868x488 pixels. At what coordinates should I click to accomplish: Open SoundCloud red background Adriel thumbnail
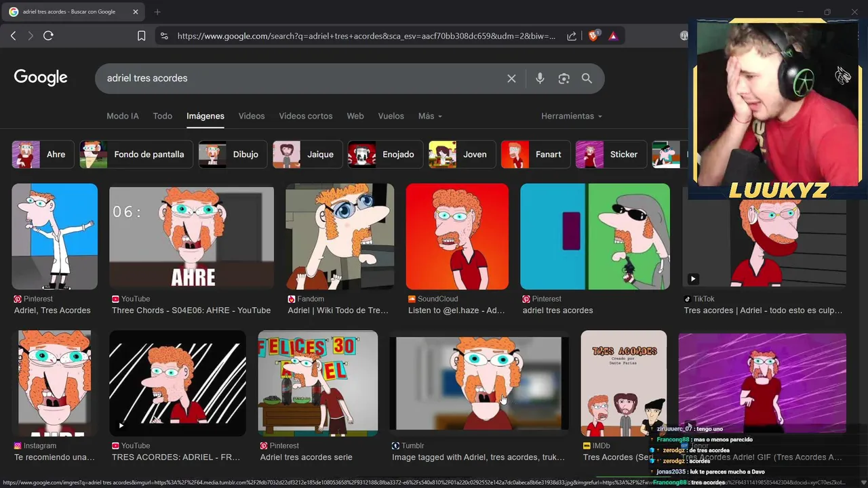tap(457, 237)
